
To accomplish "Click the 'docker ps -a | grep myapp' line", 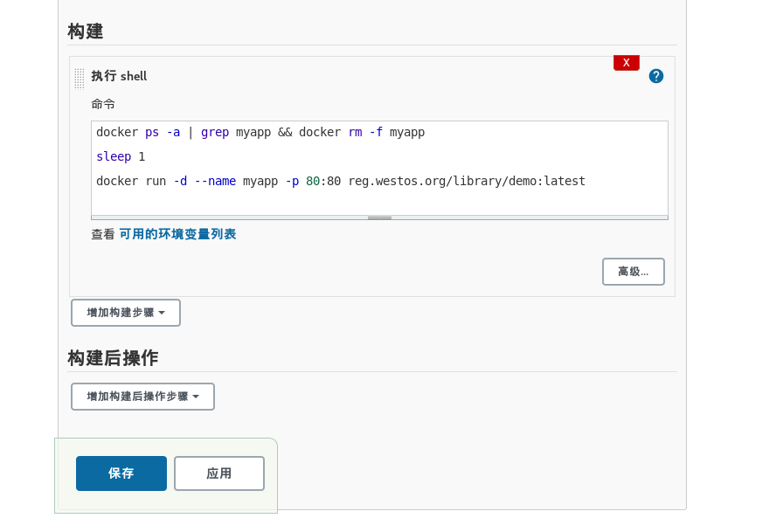I will click(260, 132).
